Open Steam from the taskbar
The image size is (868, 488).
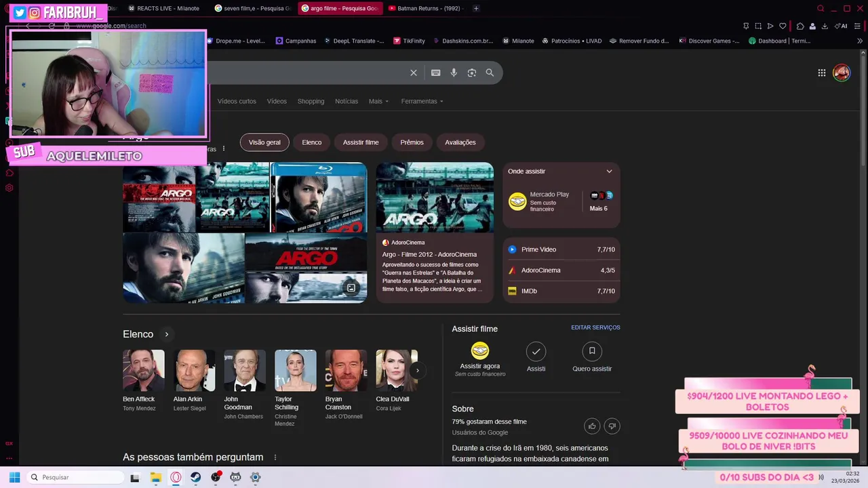tap(195, 477)
